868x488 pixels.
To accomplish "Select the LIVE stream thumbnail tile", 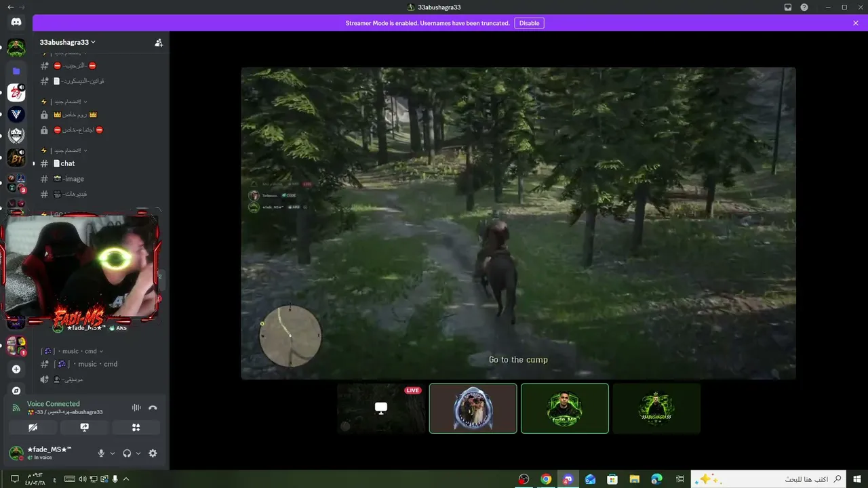I will coord(381,408).
